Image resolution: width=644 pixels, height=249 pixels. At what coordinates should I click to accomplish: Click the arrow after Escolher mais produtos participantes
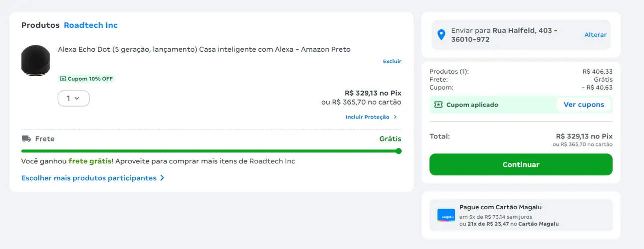162,178
